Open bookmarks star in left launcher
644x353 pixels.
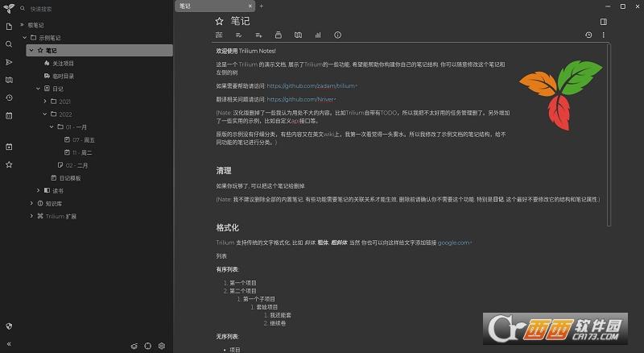pyautogui.click(x=9, y=164)
